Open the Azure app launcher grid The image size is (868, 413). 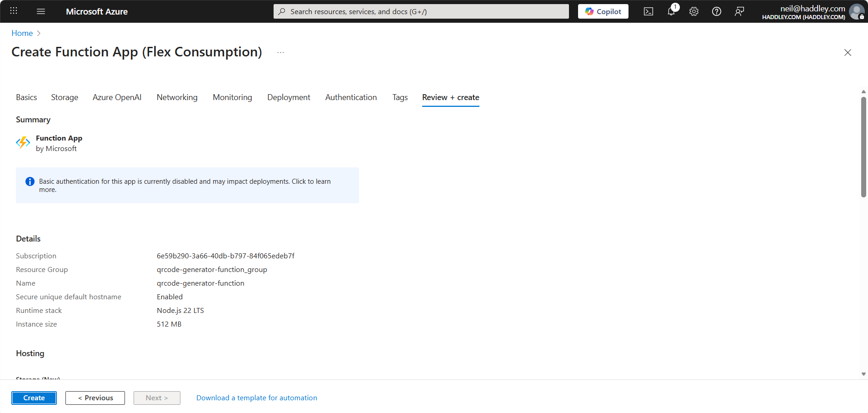pos(13,11)
